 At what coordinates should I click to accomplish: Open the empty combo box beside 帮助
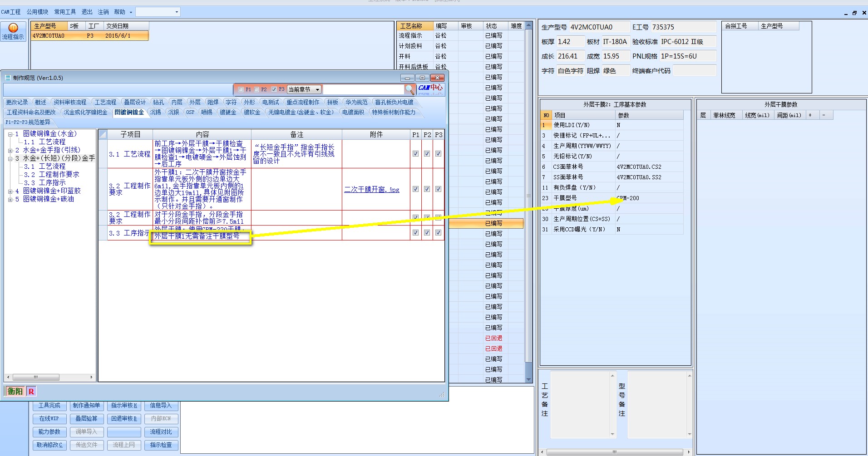pos(158,12)
